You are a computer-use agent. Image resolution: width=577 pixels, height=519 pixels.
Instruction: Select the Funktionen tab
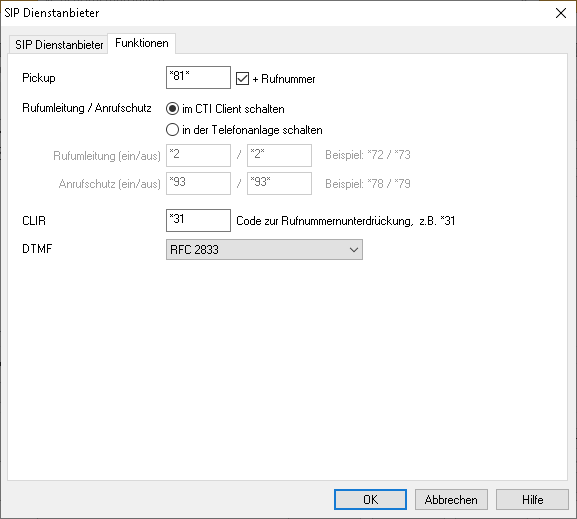[x=142, y=43]
